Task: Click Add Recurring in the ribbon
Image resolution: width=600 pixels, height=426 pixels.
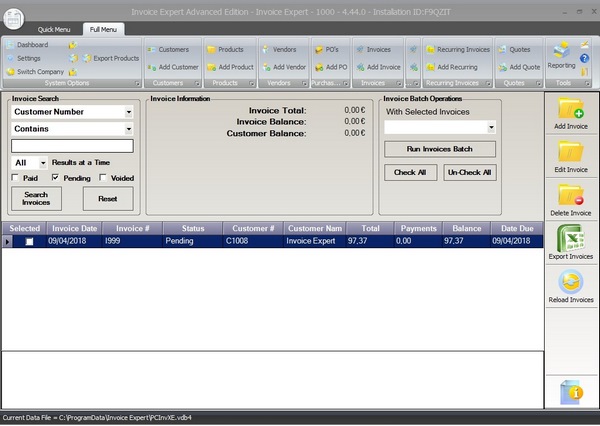Action: tap(452, 67)
